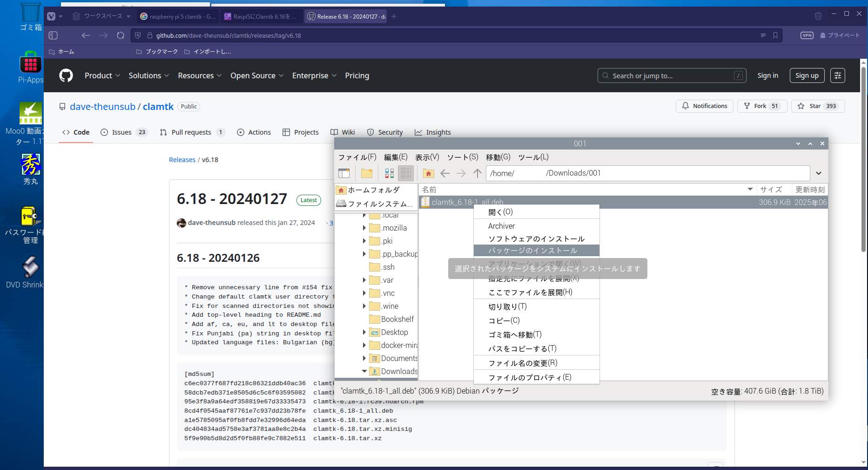The image size is (868, 470).
Task: Open the ゴミ箱 trash desktop icon
Action: (x=31, y=17)
